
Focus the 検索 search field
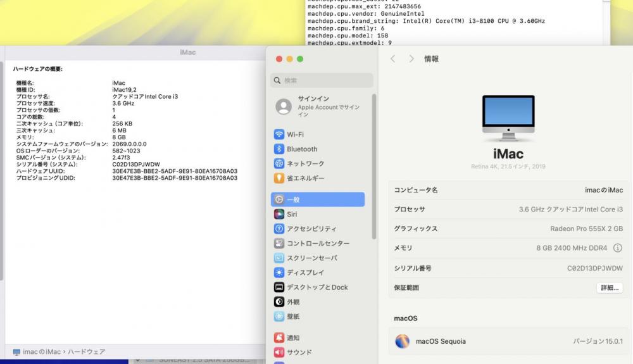pyautogui.click(x=322, y=80)
